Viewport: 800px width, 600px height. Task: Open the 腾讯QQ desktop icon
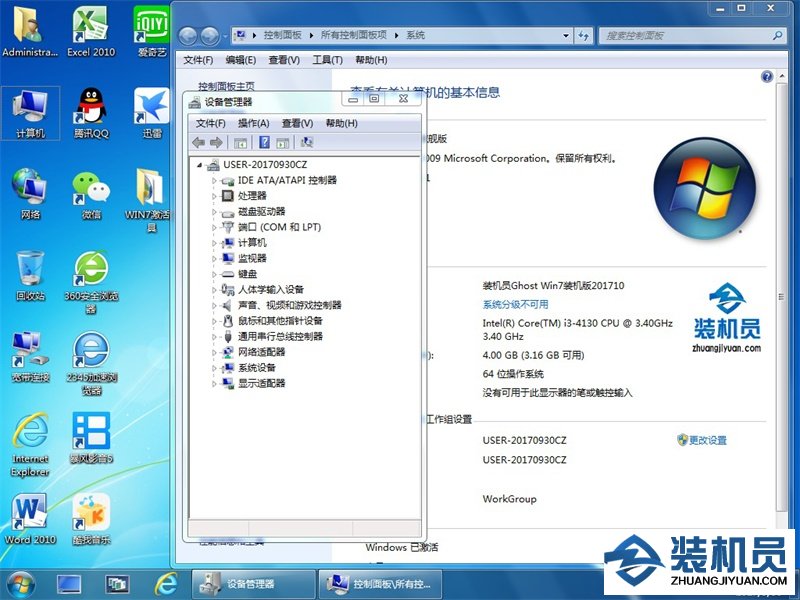click(91, 110)
